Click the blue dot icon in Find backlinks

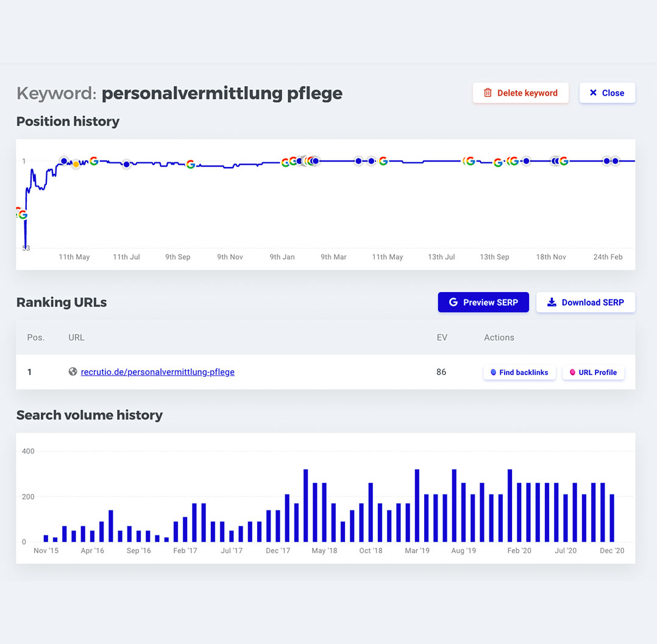[x=493, y=372]
